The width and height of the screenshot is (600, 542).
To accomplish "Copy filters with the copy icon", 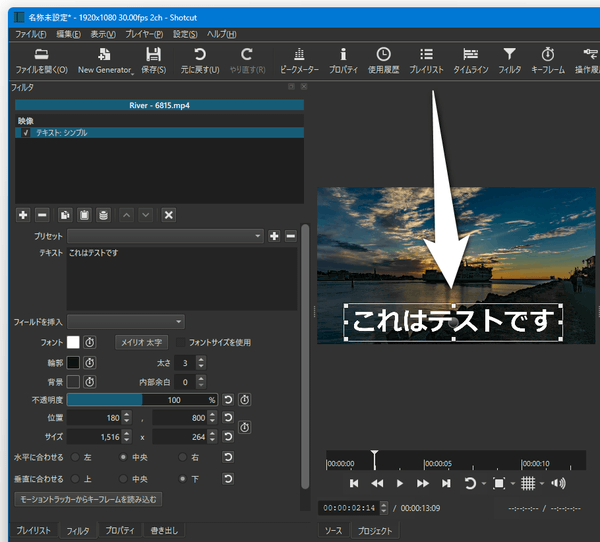I will click(65, 215).
